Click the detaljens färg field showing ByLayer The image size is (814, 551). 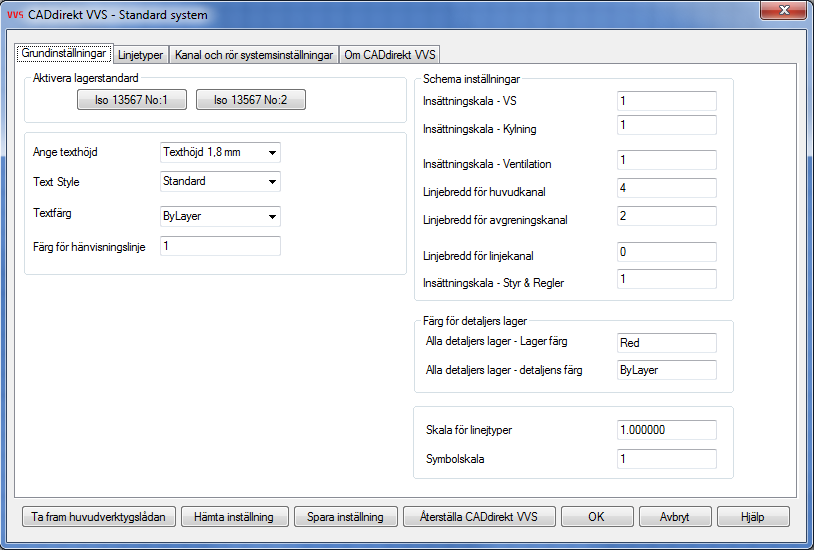click(x=667, y=370)
